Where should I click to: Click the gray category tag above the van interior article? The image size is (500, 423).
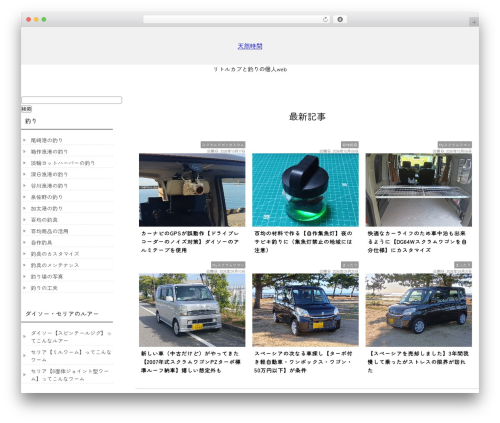point(455,145)
